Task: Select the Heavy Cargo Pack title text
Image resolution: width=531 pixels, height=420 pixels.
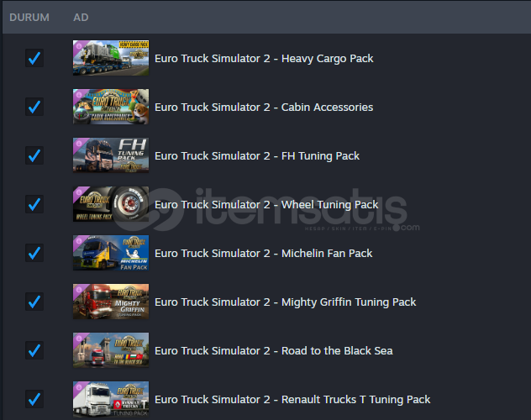Action: [x=264, y=59]
